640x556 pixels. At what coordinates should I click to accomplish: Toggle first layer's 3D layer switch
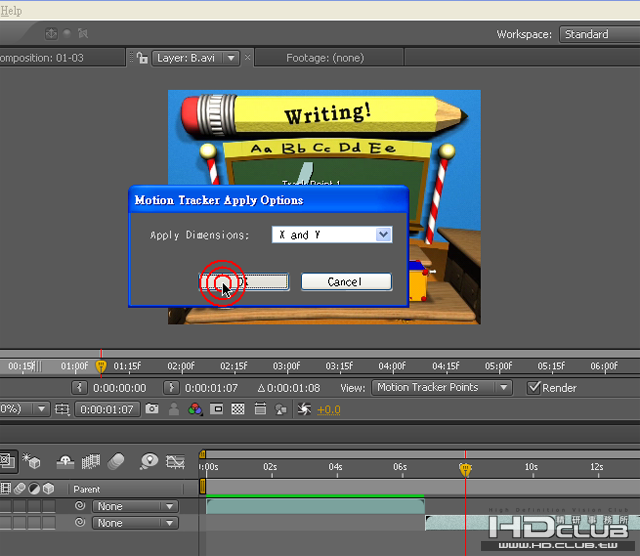[x=49, y=506]
